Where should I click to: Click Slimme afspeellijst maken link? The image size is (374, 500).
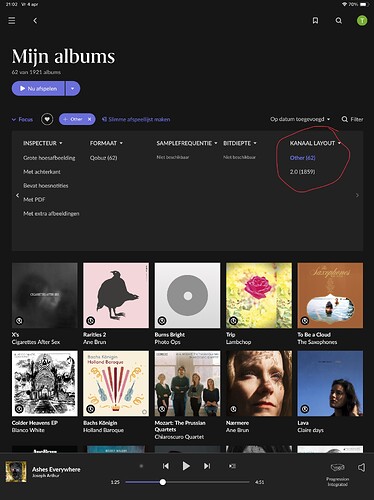[136, 119]
